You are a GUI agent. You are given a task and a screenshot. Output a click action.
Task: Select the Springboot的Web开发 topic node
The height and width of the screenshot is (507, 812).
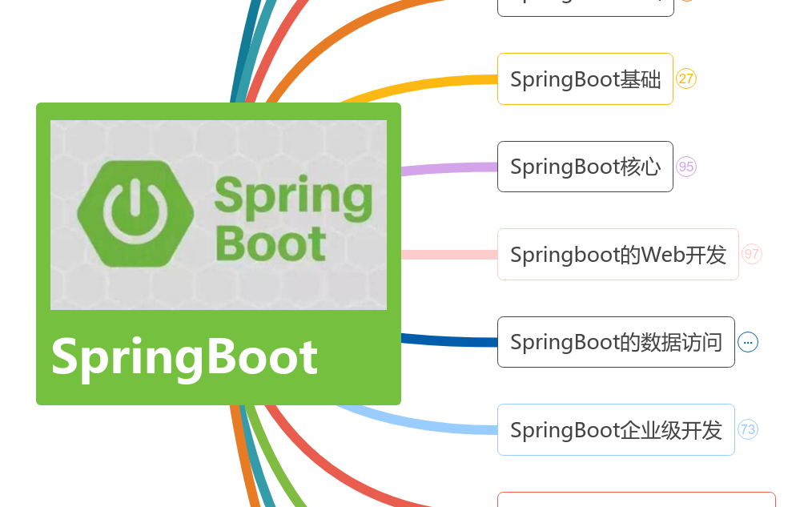(x=617, y=254)
